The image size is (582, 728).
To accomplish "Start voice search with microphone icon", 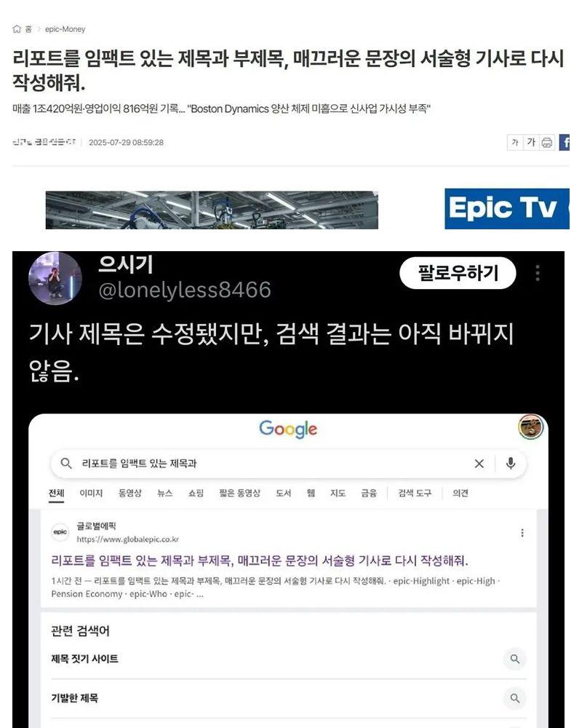I will [x=511, y=463].
